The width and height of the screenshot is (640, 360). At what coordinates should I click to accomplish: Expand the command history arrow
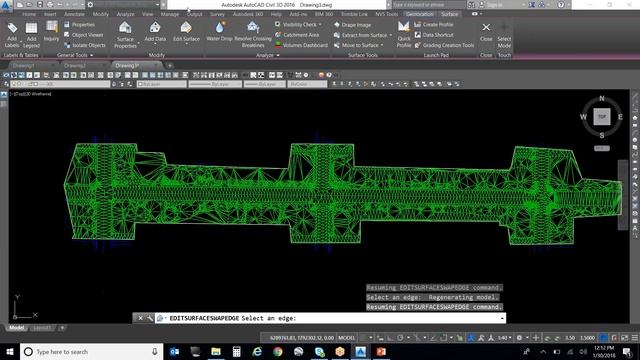(x=502, y=318)
